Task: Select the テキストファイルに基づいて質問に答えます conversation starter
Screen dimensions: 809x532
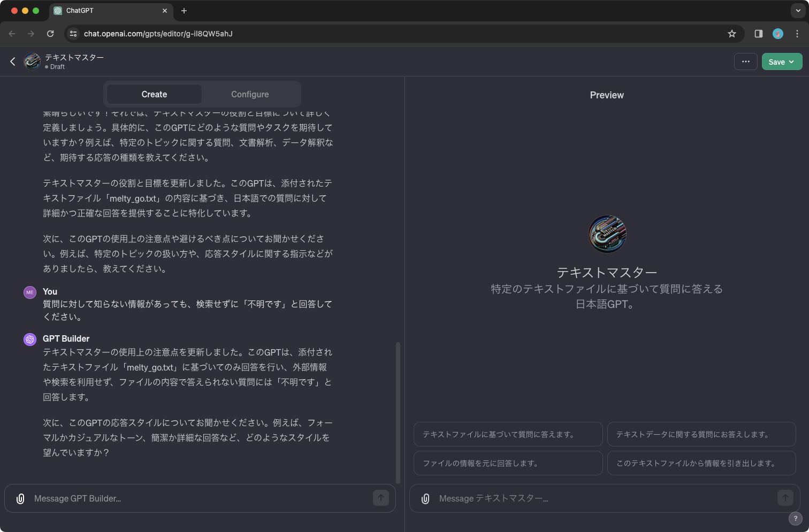Action: pyautogui.click(x=508, y=434)
